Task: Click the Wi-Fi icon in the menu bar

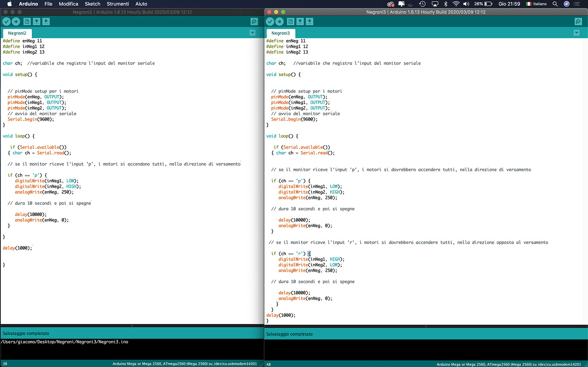Action: 456,4
